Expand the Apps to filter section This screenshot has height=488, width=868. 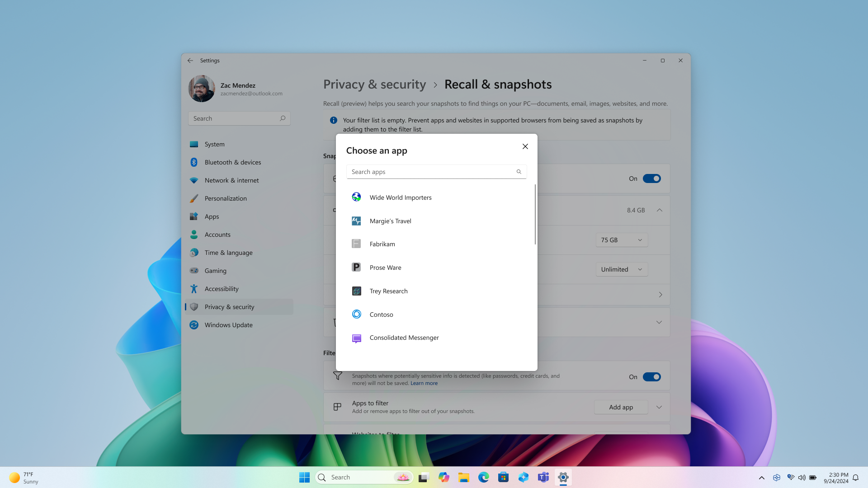pyautogui.click(x=659, y=407)
